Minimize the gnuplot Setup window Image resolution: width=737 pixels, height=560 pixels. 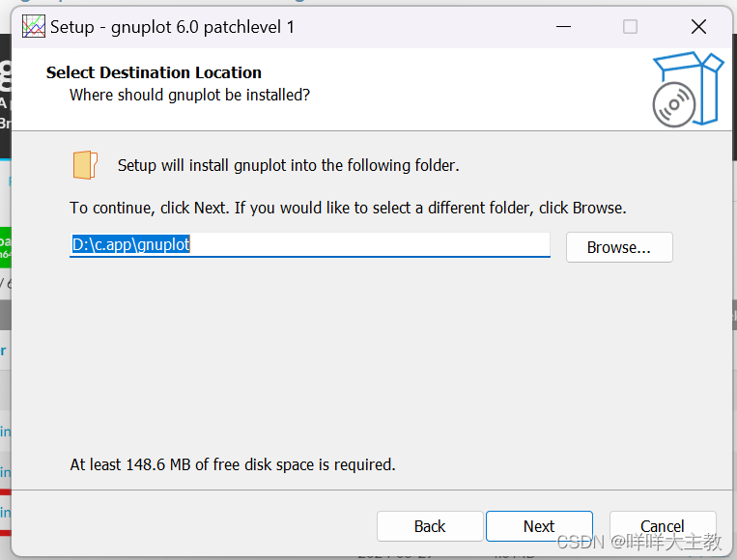tap(563, 27)
